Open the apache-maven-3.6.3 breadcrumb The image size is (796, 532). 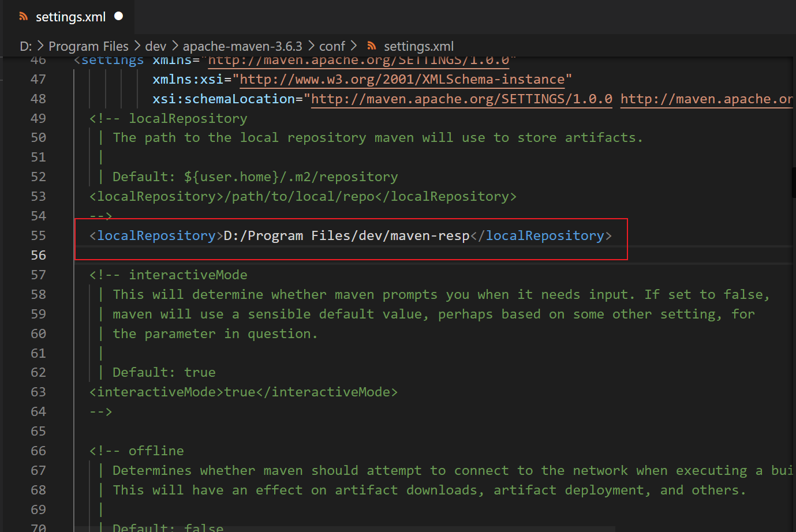coord(242,46)
